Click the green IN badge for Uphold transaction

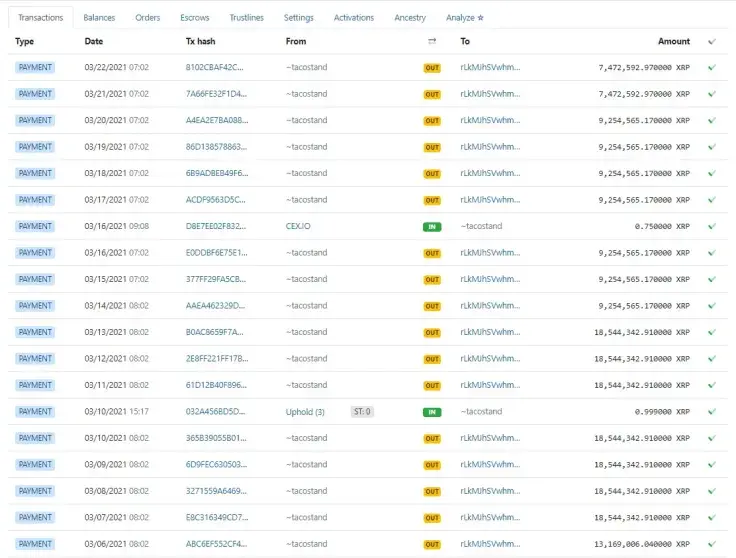pos(432,412)
